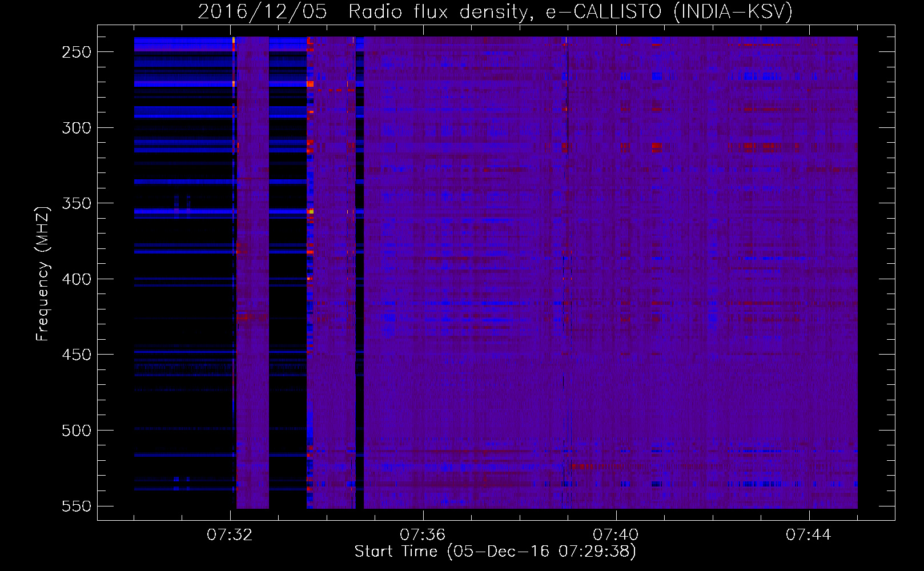Click the '450' frequency tick label
The width and height of the screenshot is (924, 571).
77,355
